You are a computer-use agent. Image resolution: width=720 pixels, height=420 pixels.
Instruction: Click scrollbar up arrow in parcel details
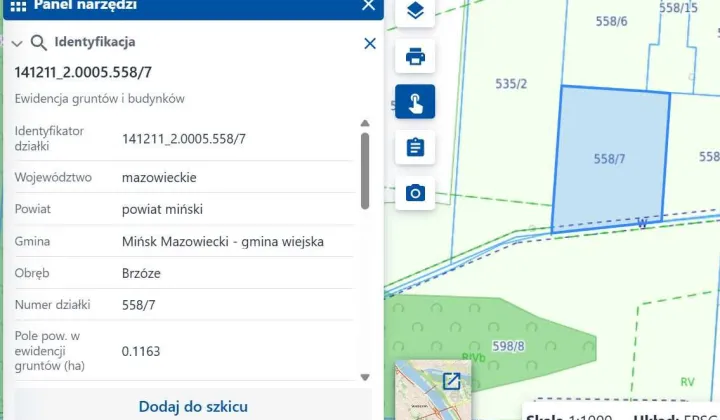(365, 123)
